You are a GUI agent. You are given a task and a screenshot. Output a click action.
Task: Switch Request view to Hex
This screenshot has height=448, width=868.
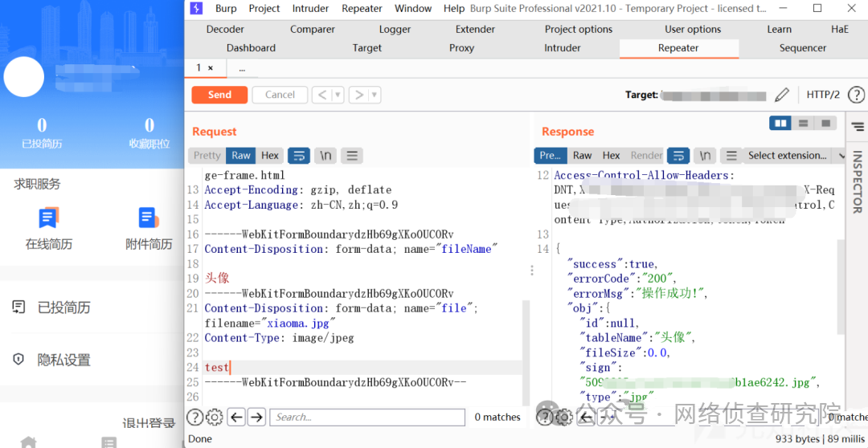click(270, 156)
